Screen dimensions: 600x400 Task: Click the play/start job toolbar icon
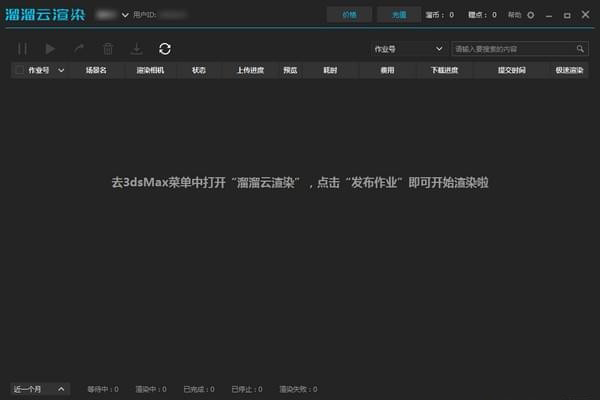coord(50,49)
